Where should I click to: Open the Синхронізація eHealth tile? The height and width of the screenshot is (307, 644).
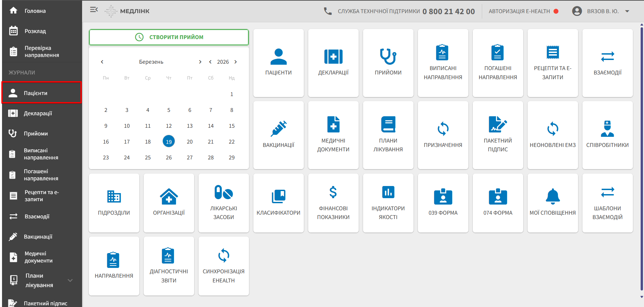[x=223, y=266]
